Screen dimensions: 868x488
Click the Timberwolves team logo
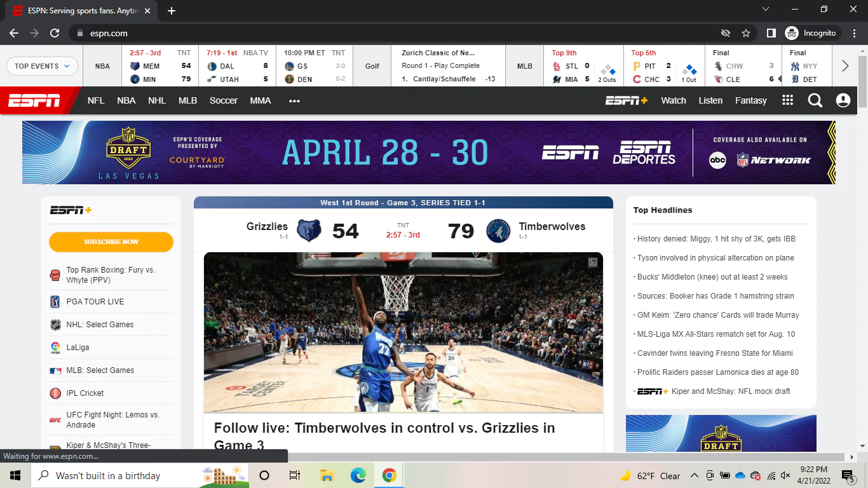[498, 231]
